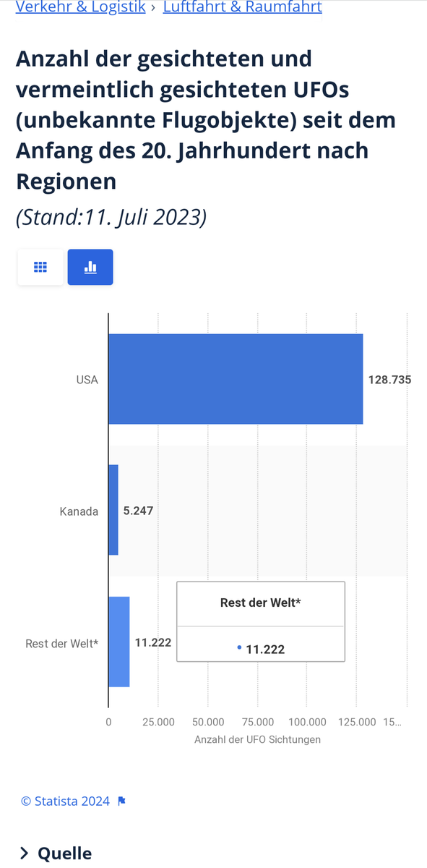Click the Quelle heading text
Image resolution: width=427 pixels, height=868 pixels.
coord(65,854)
